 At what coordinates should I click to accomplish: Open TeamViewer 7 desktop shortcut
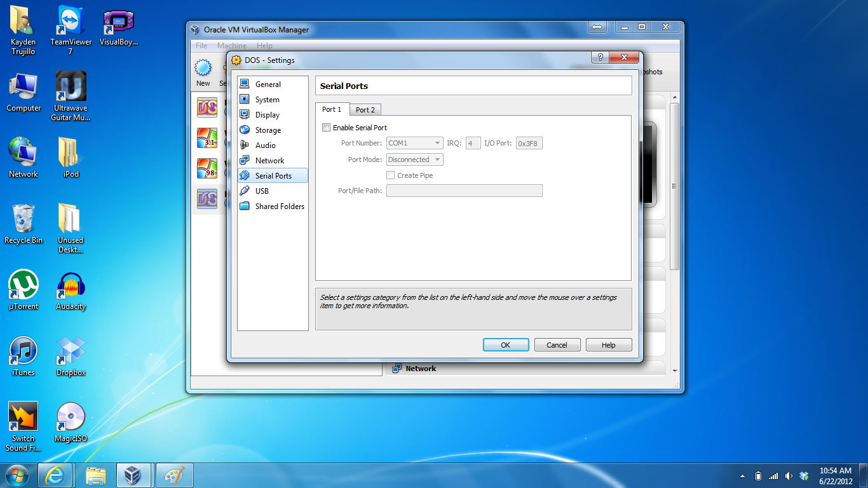pos(71,30)
